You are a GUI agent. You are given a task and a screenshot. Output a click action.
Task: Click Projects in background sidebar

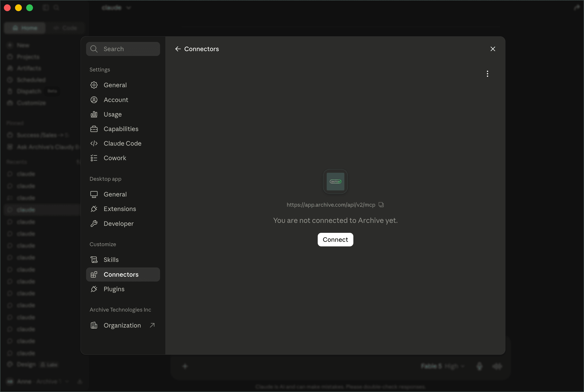coord(28,57)
